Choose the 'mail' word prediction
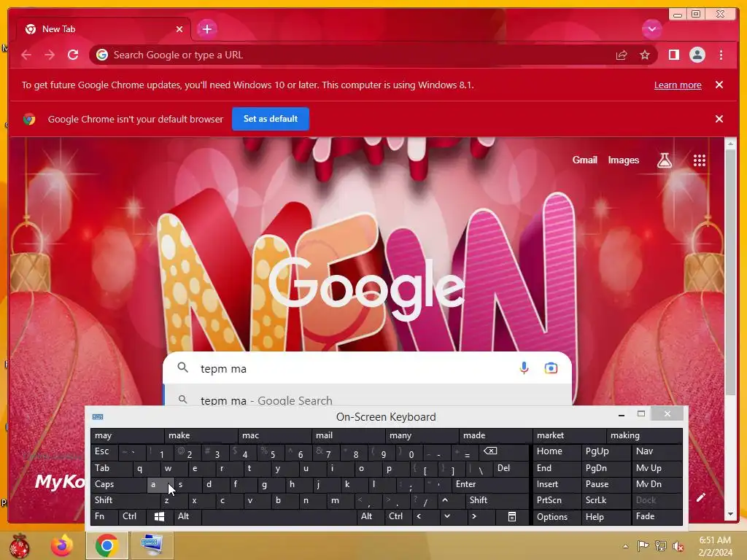The image size is (747, 560). point(348,435)
